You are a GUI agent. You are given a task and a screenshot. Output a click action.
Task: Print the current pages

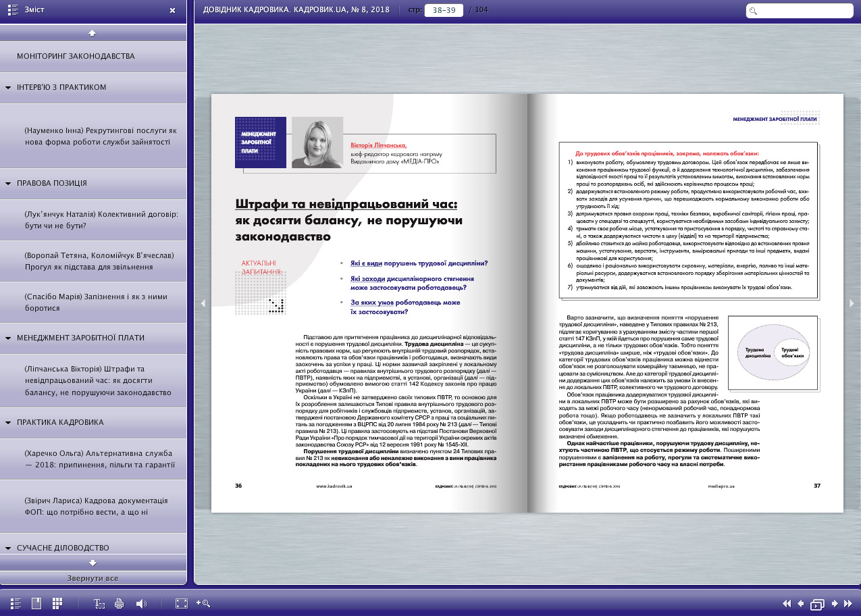pyautogui.click(x=120, y=603)
